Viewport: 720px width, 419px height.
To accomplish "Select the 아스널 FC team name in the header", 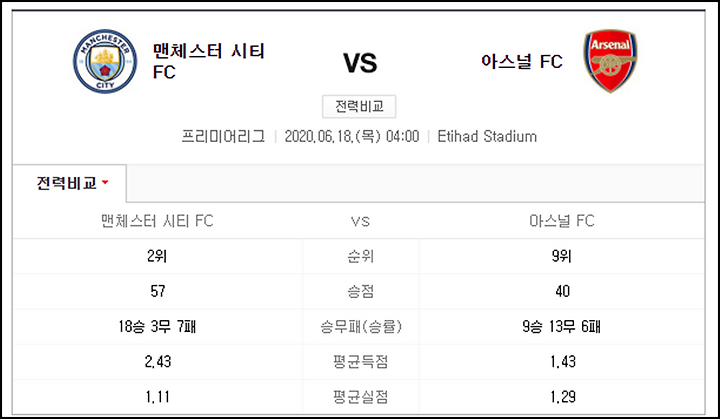I will pos(522,61).
